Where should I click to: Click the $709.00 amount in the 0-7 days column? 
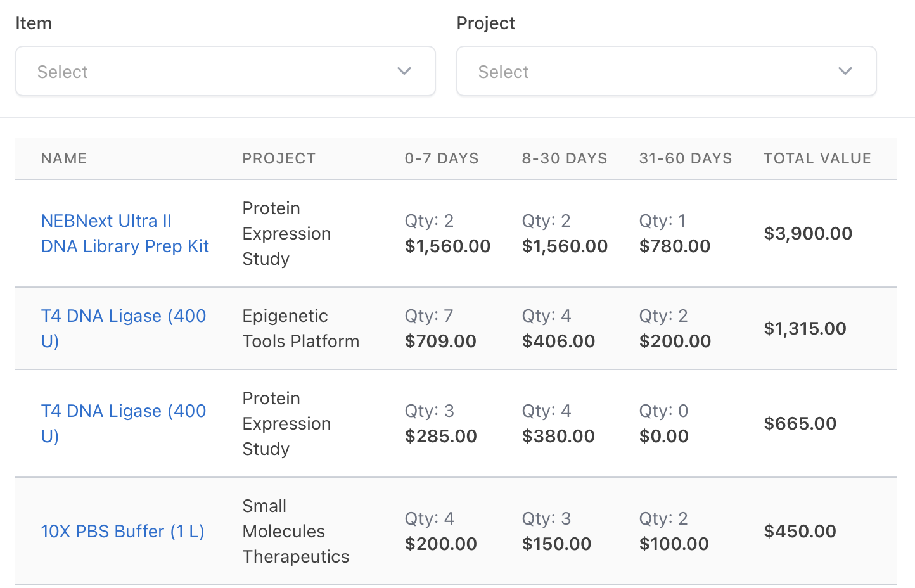pos(440,341)
